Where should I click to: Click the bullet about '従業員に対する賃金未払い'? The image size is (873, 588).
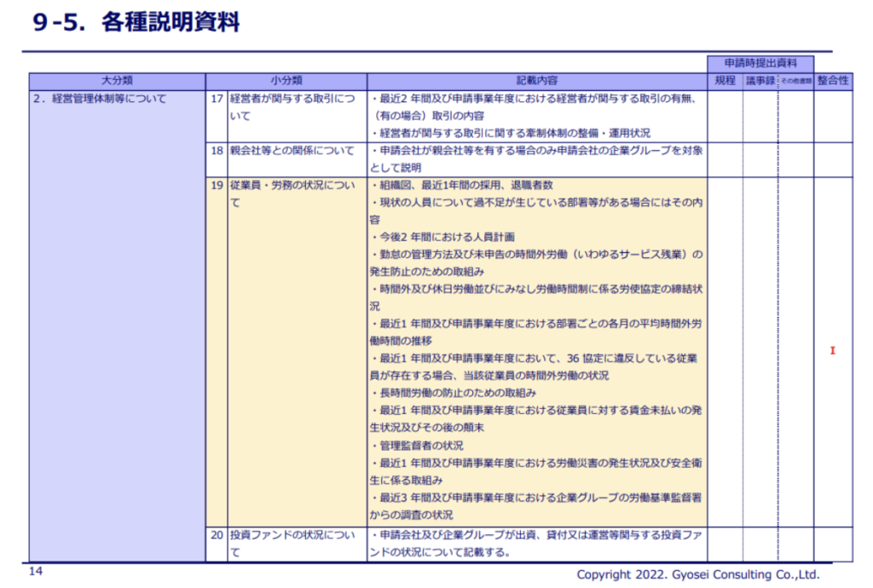[537, 411]
